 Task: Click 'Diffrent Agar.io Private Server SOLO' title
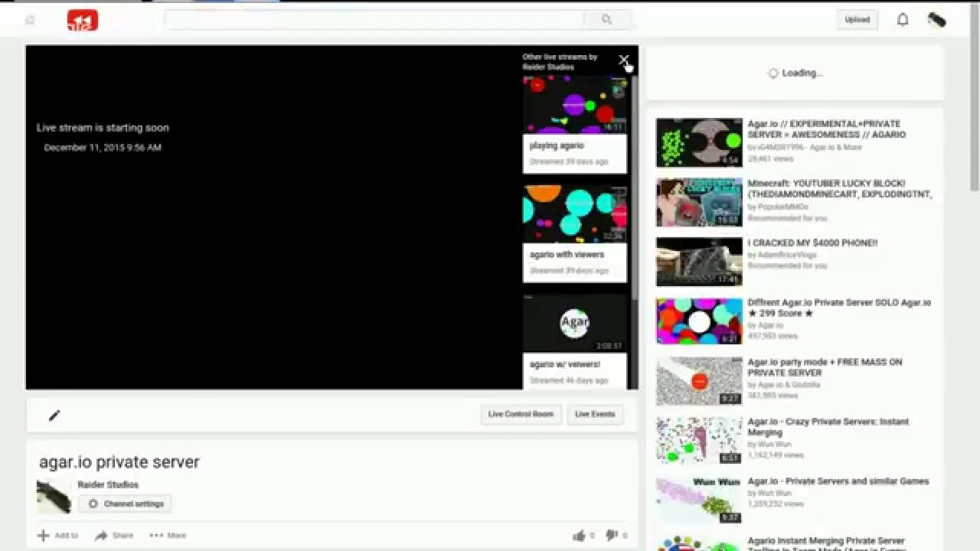(x=840, y=308)
